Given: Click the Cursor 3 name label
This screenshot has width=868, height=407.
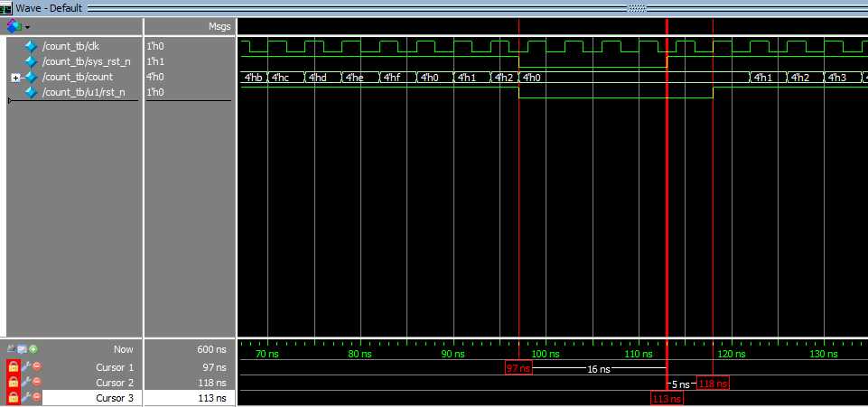Looking at the screenshot, I should [115, 398].
